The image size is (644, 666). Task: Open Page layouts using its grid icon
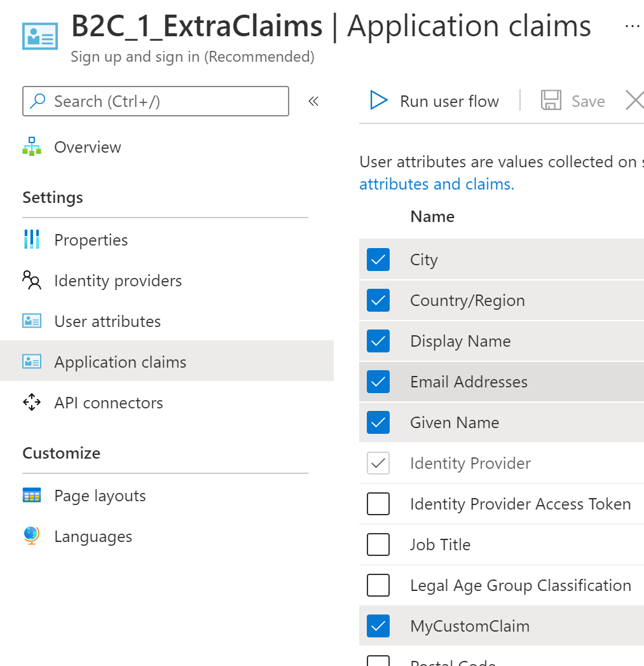pos(31,495)
